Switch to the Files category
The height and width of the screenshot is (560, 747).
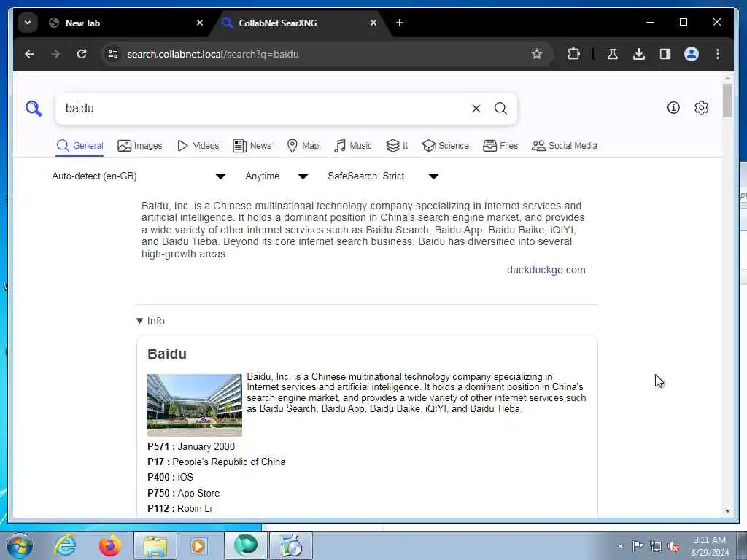[500, 146]
